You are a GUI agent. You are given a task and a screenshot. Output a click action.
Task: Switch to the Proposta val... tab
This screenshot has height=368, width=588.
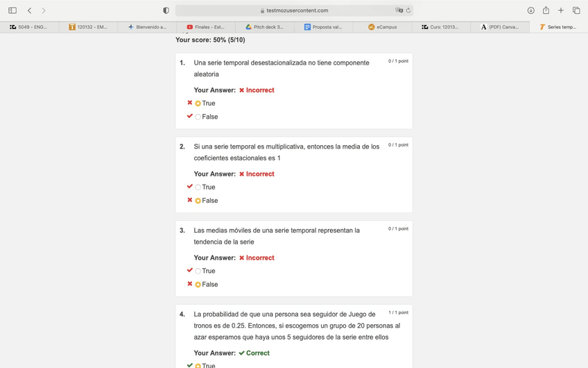tap(323, 27)
